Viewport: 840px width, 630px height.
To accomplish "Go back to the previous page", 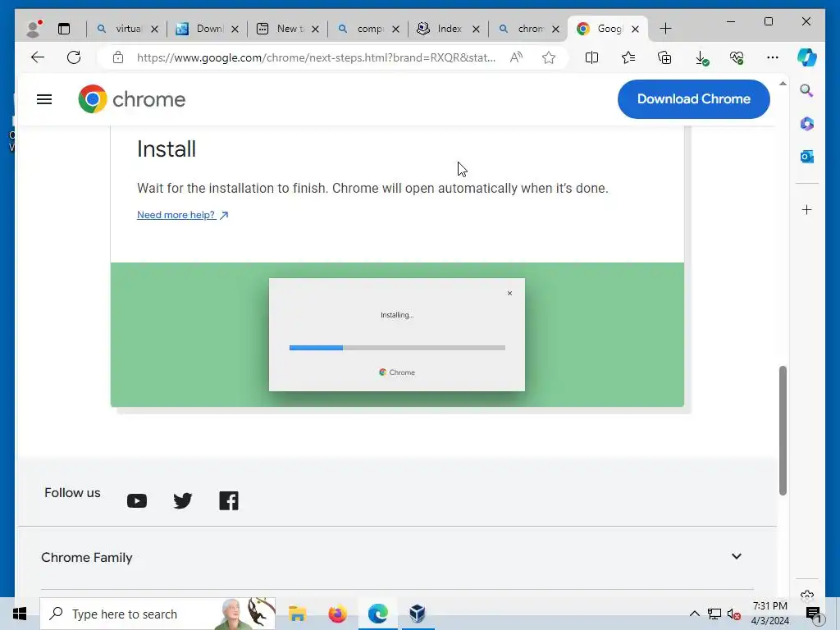I will tap(38, 57).
